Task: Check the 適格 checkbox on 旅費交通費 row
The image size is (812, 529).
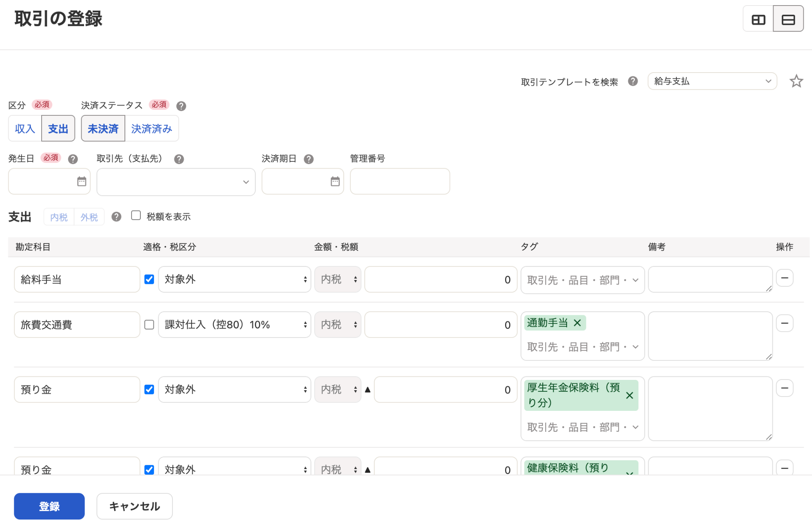Action: (149, 324)
